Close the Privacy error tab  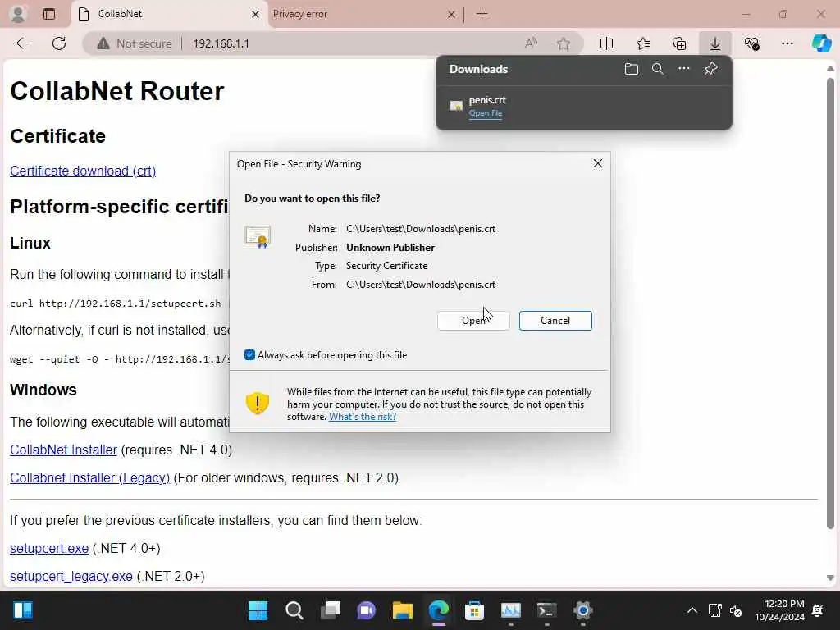click(452, 15)
